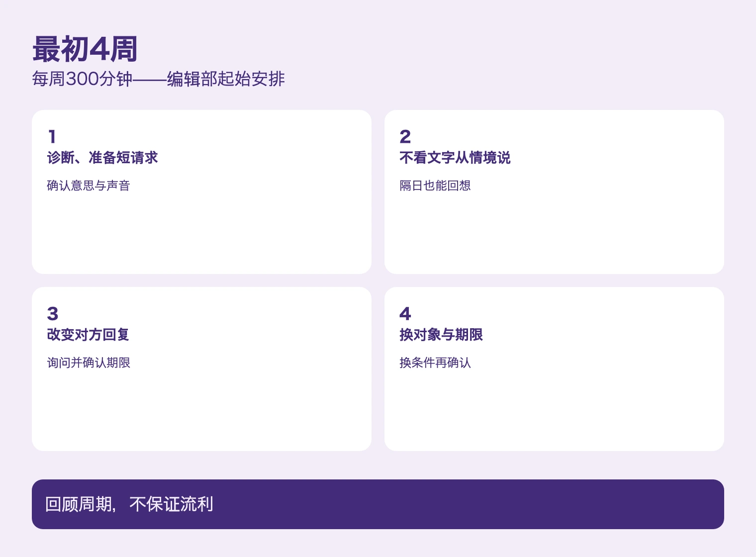Select heading '诊断、准备短请求'
The image size is (756, 557).
pyautogui.click(x=102, y=158)
